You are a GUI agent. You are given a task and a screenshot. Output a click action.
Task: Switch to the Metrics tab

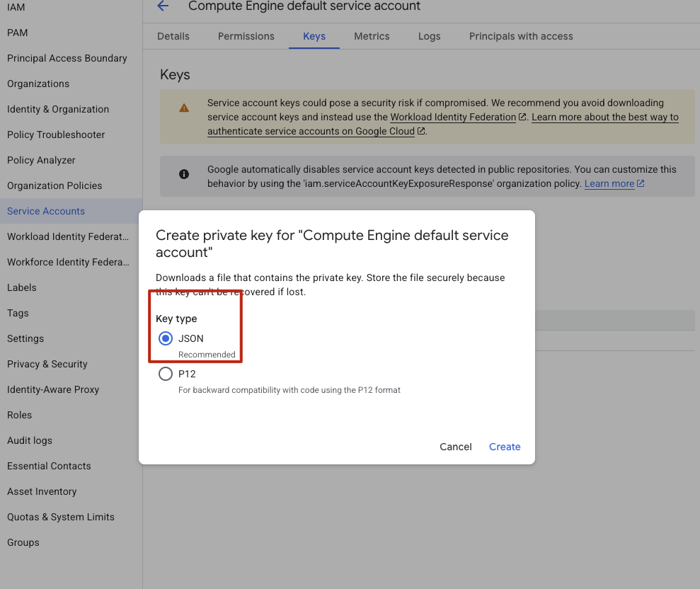[372, 36]
